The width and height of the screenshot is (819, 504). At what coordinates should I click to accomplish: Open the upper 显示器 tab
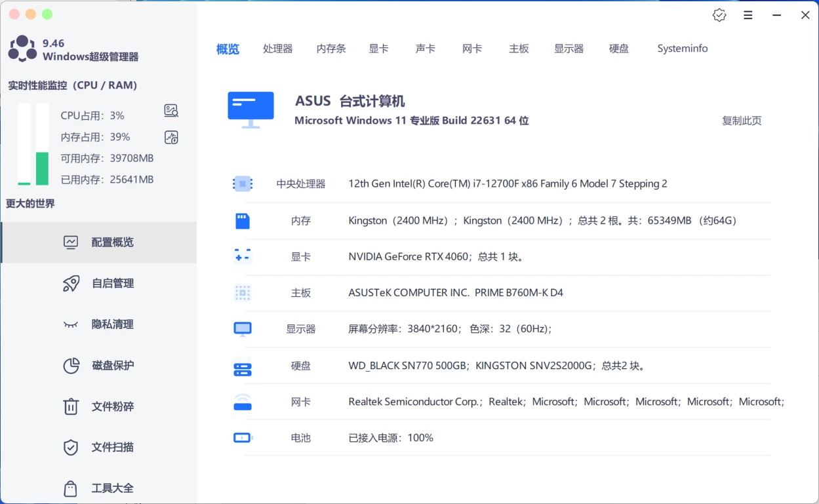569,48
